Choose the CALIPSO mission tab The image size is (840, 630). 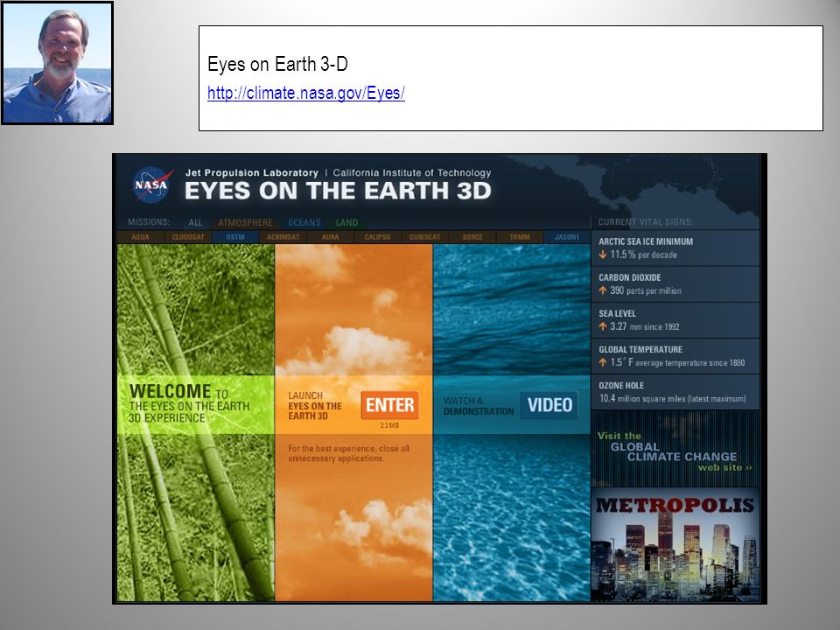(377, 237)
